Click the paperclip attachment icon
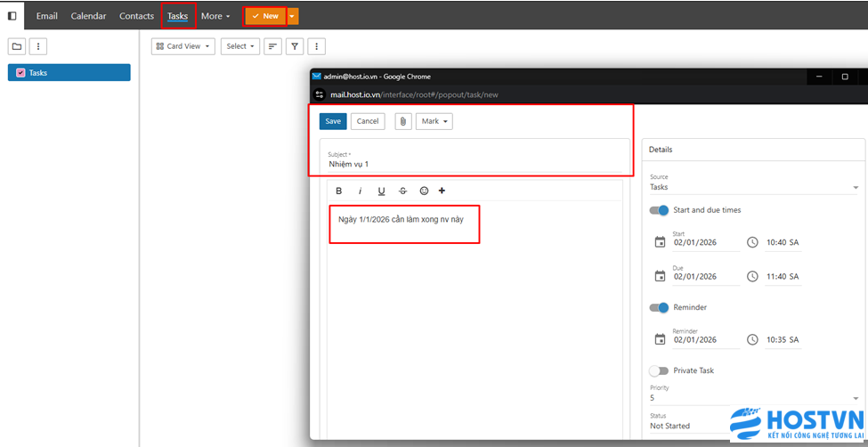The image size is (868, 447). [403, 121]
